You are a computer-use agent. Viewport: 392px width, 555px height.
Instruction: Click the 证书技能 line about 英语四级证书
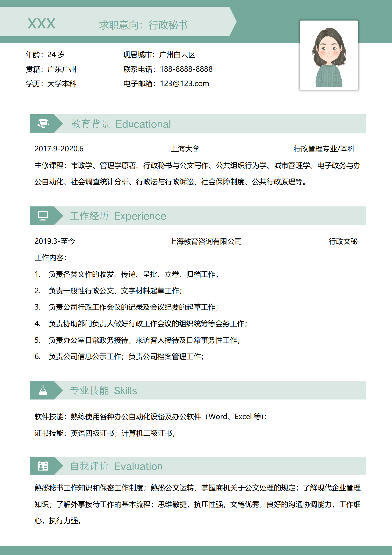click(105, 433)
